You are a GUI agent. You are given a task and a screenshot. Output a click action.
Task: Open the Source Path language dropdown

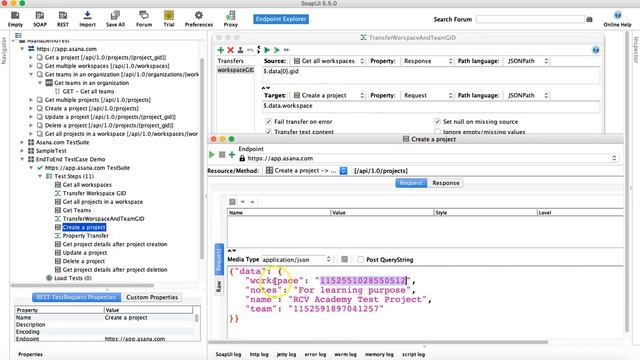pos(527,61)
